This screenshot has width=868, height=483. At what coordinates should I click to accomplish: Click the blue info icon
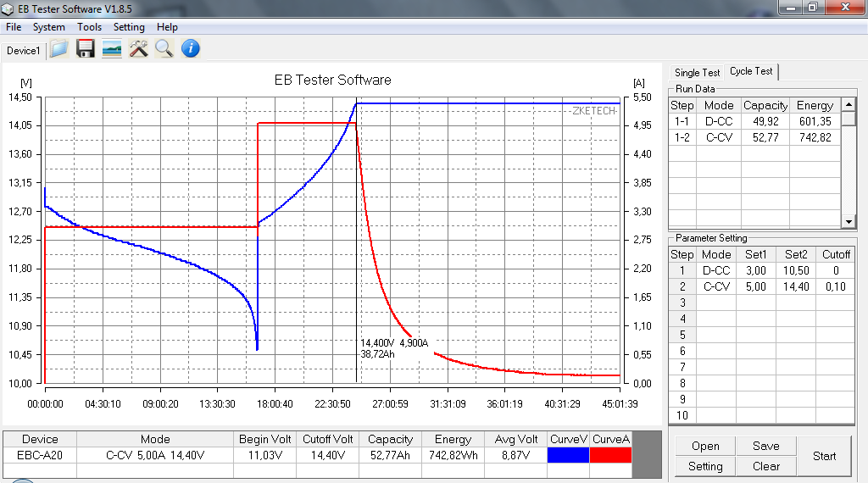pyautogui.click(x=191, y=49)
